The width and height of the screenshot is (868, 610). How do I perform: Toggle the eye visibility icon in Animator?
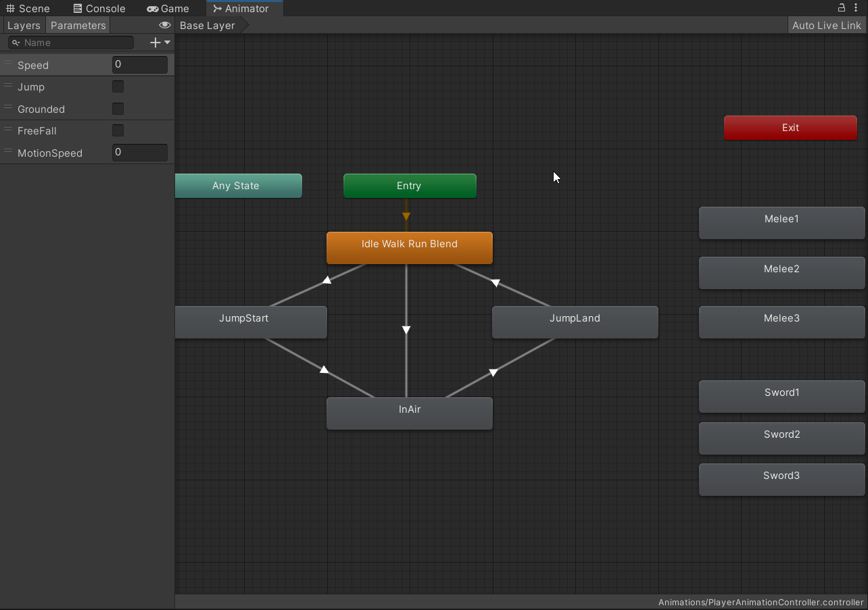(164, 25)
